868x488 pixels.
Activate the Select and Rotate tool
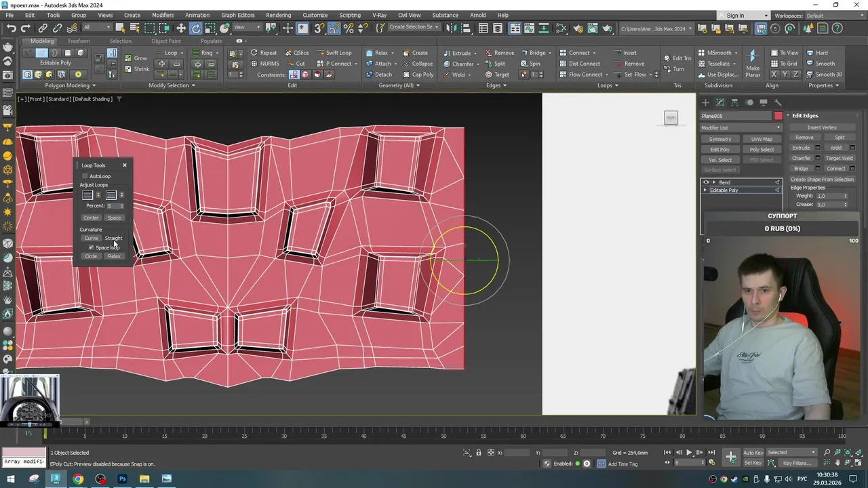point(196,28)
